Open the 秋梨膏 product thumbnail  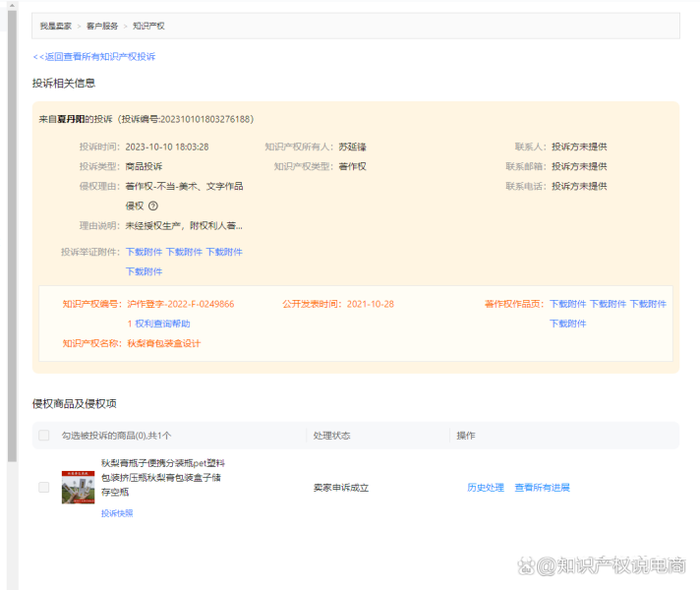[78, 488]
